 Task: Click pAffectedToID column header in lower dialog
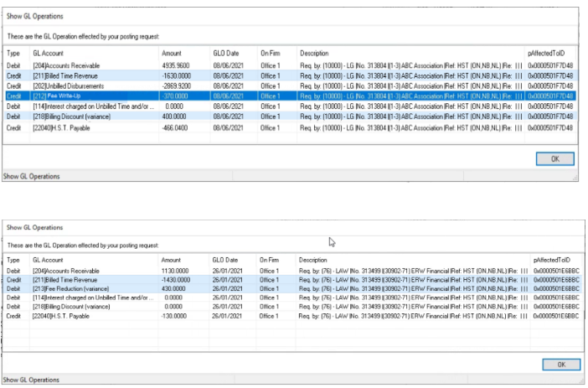(552, 260)
